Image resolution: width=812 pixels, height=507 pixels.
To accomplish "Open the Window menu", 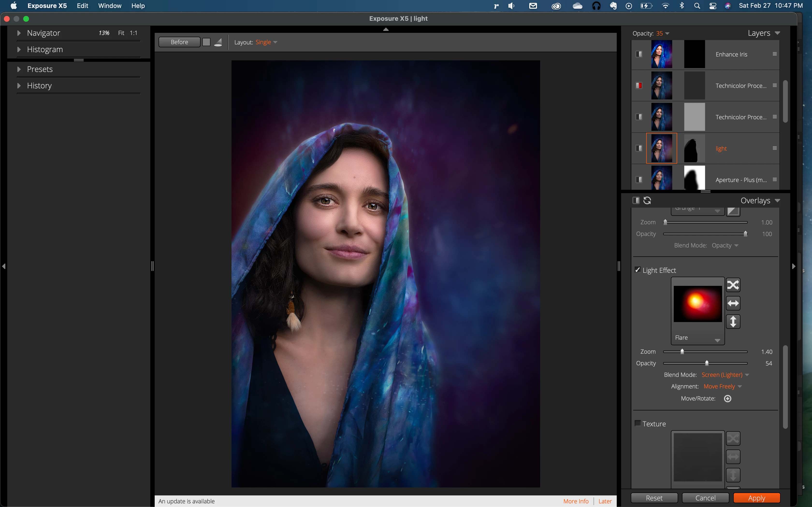I will (x=110, y=6).
